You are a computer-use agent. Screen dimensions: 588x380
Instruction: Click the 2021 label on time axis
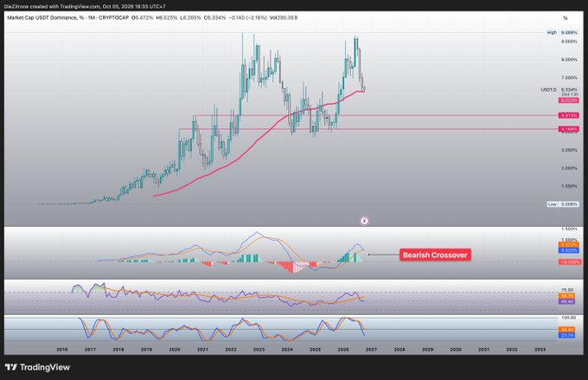click(x=202, y=350)
